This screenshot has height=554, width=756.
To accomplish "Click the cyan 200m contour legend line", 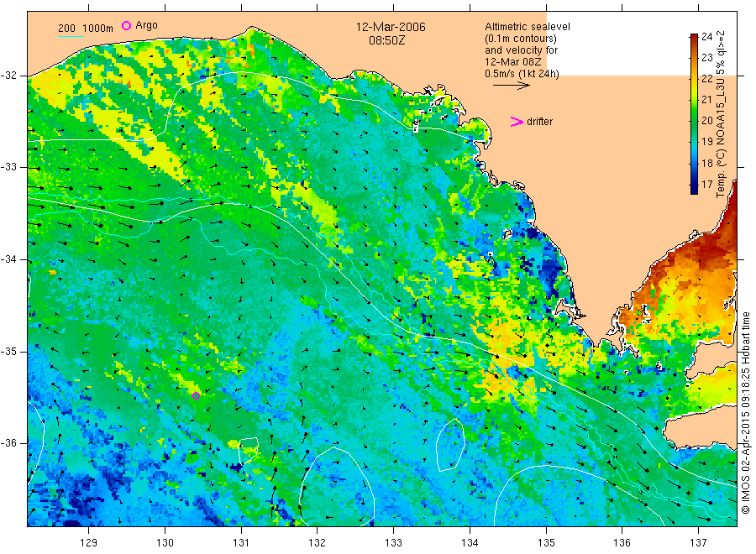I will (x=71, y=36).
